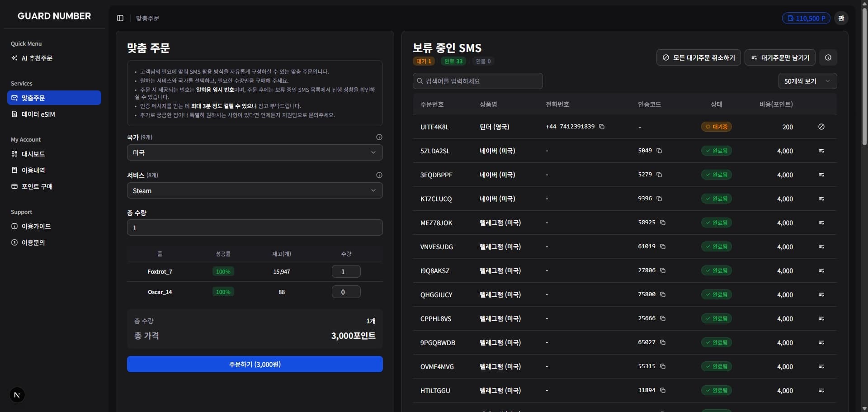Click info icon next to 서비스 label

point(379,175)
